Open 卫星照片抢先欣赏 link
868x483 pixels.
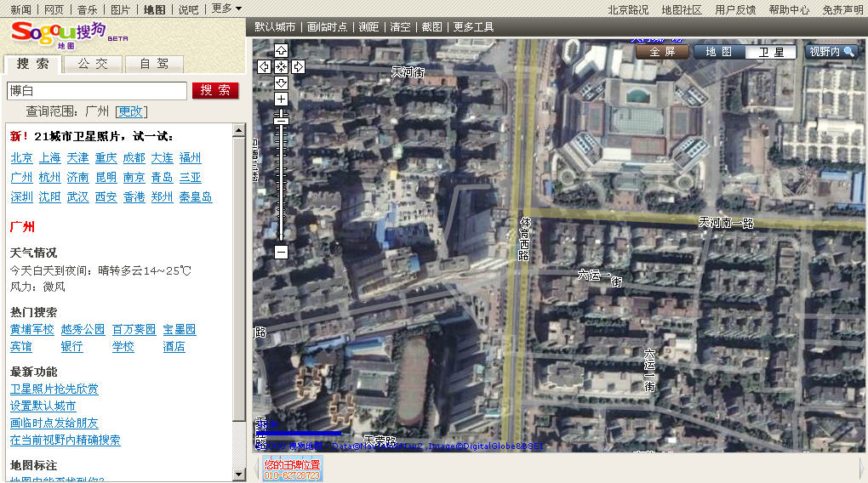tap(54, 389)
